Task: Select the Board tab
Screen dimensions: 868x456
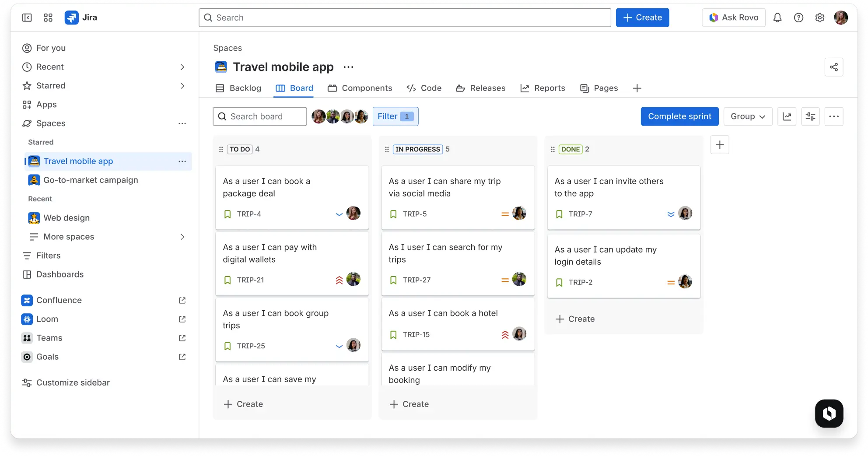Action: coord(294,88)
